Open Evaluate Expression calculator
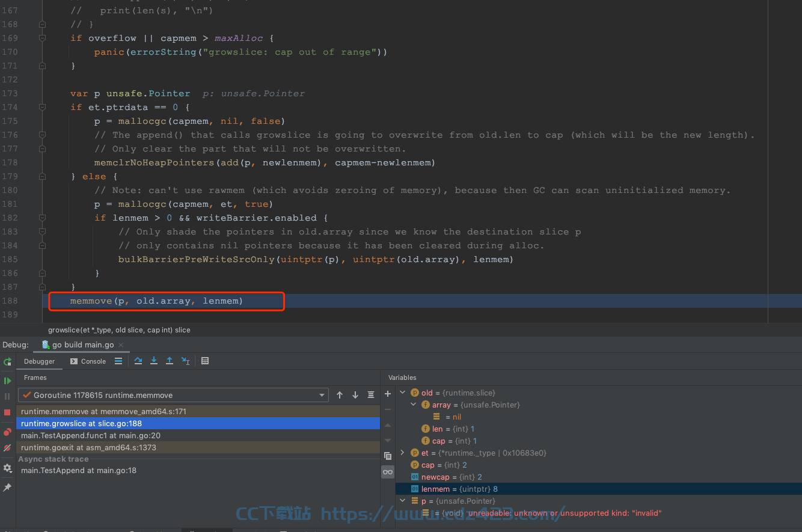The image size is (802, 532). (205, 361)
